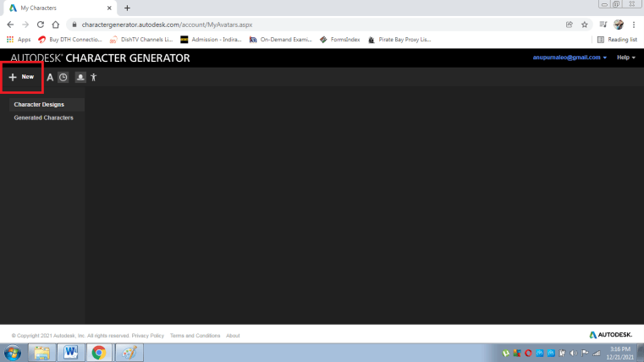
Task: Select Character Designs in the sidebar
Action: tap(47, 105)
